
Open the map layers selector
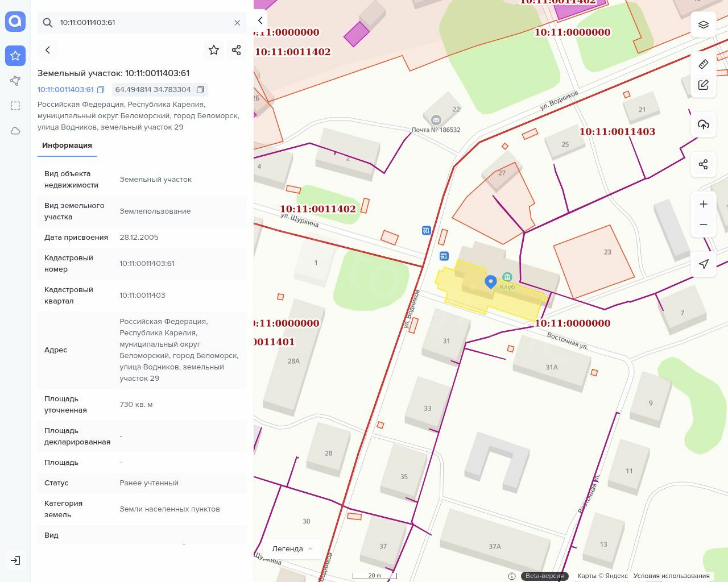(x=703, y=24)
